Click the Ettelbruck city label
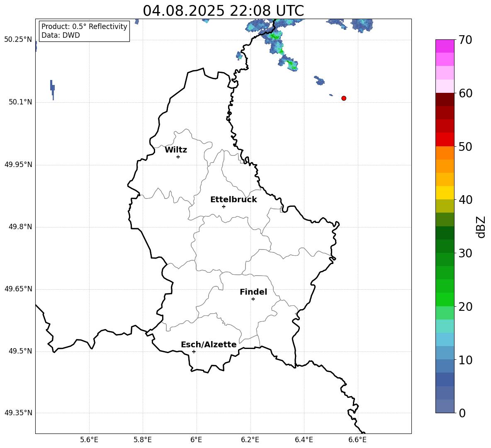Image resolution: width=491 pixels, height=448 pixels. [x=233, y=200]
